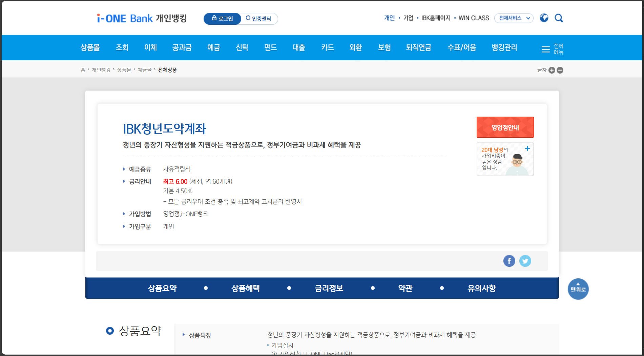Open the WIN CLASS link

pyautogui.click(x=474, y=18)
